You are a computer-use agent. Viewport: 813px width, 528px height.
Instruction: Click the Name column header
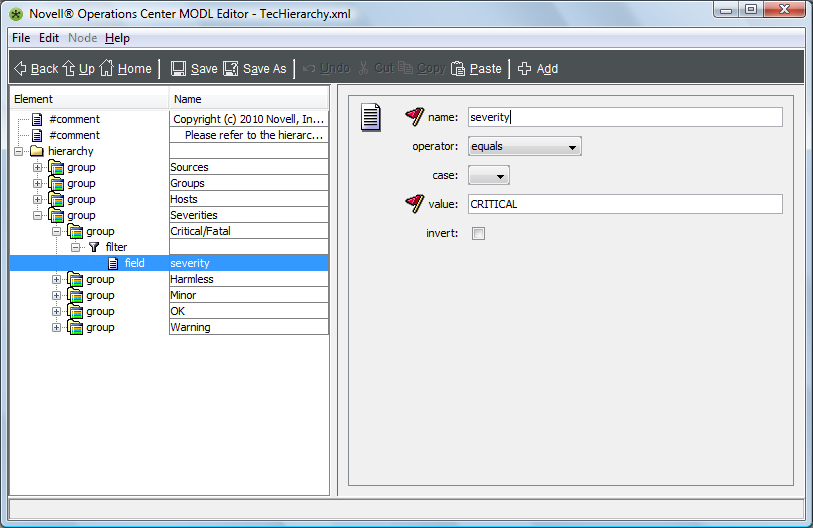249,99
